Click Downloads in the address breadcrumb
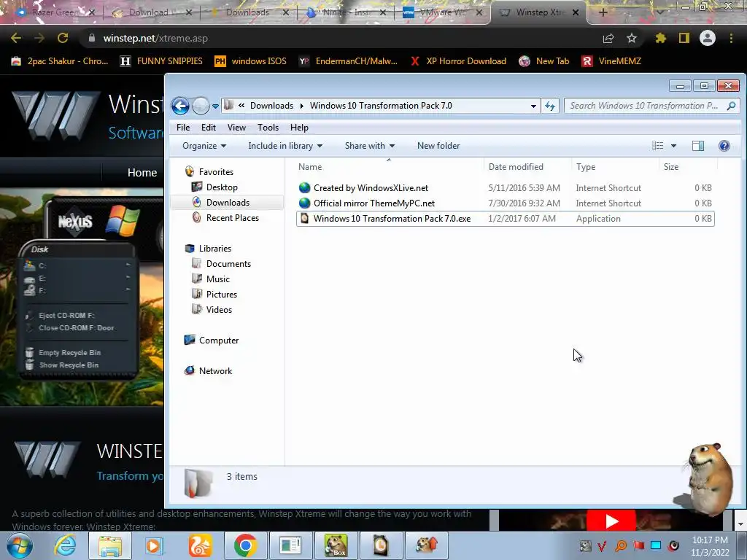The height and width of the screenshot is (560, 747). 271,106
